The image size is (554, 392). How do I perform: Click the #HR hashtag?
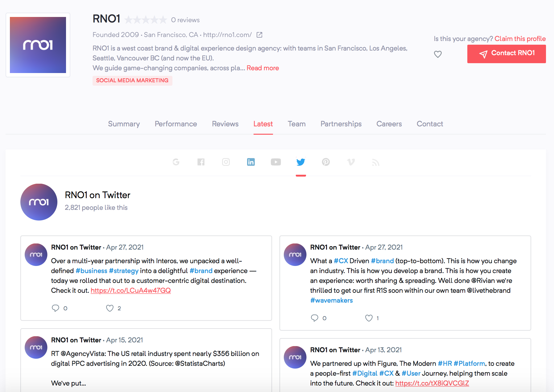pyautogui.click(x=445, y=364)
